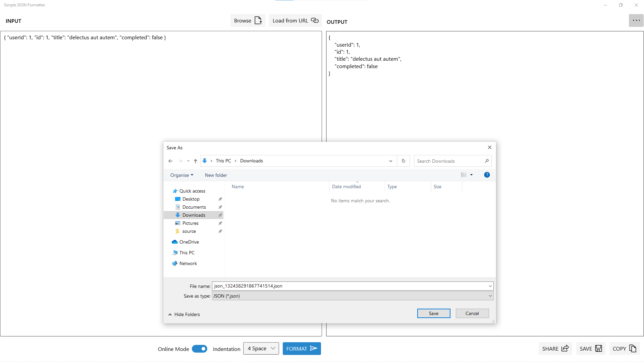Cancel the Save As dialog

tap(472, 313)
